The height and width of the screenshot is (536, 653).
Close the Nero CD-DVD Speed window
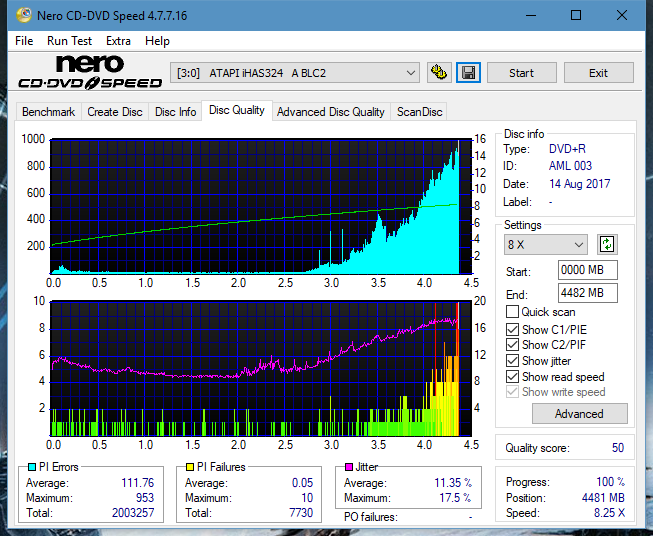(622, 15)
